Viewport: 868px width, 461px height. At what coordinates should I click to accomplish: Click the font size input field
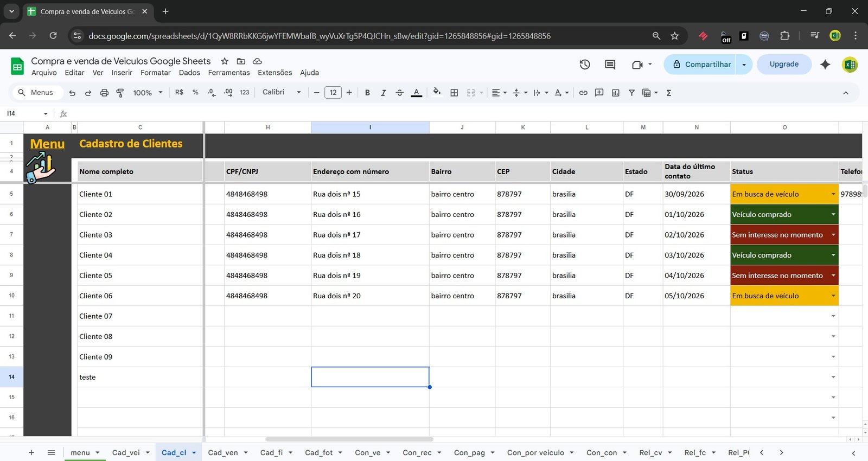[x=333, y=93]
